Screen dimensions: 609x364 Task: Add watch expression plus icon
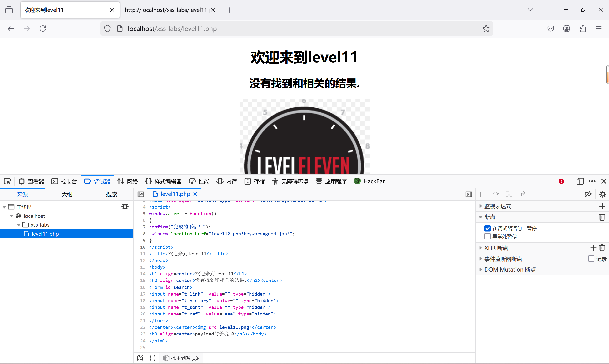click(x=602, y=206)
